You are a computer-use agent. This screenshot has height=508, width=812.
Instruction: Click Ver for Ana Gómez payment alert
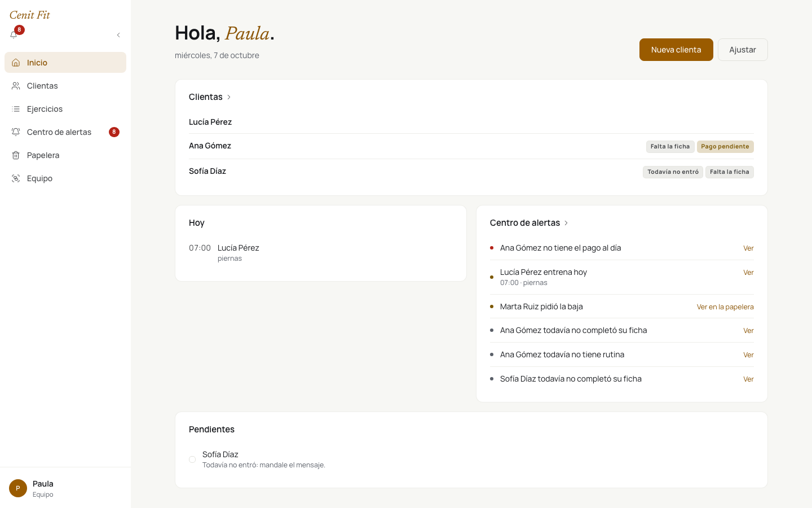click(748, 248)
